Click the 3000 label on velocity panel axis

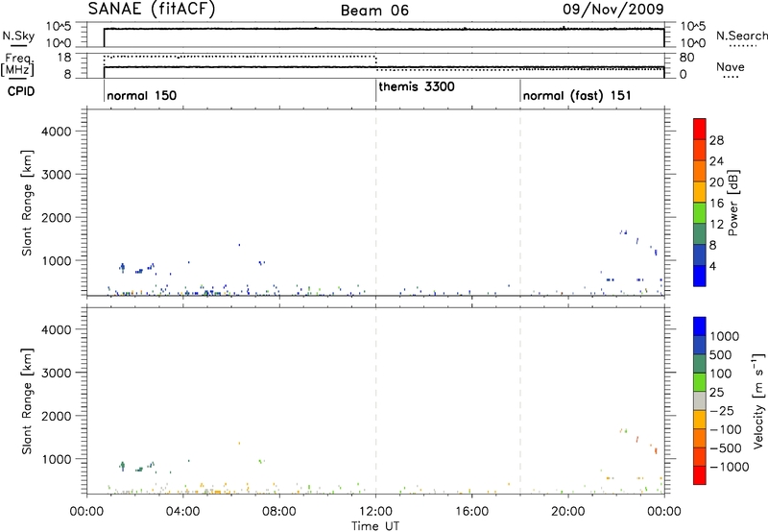[x=57, y=373]
